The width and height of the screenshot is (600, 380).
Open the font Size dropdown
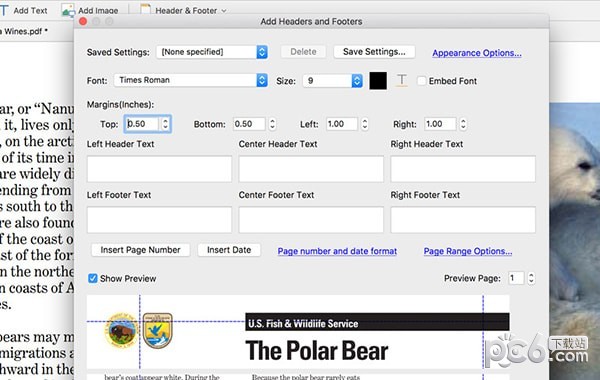(333, 81)
